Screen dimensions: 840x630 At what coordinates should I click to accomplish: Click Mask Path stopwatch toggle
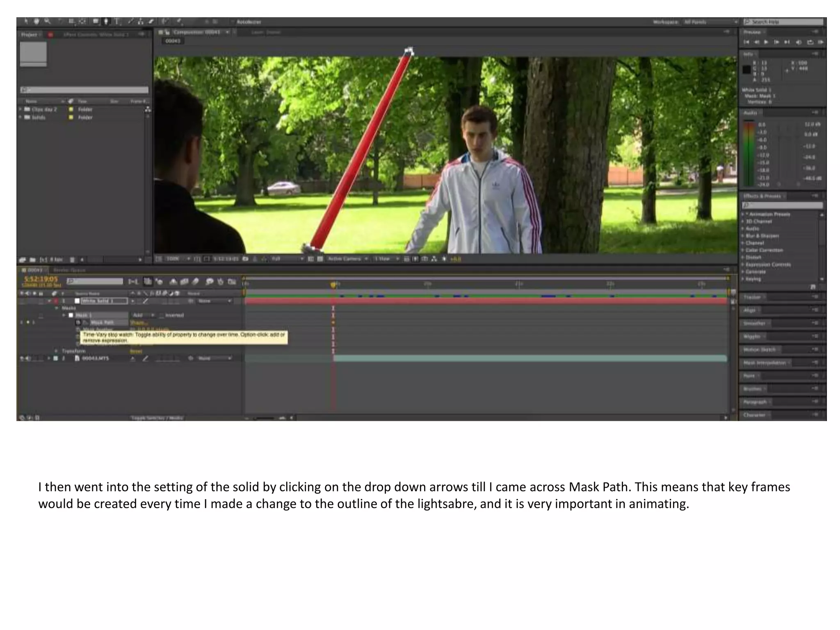(x=78, y=323)
